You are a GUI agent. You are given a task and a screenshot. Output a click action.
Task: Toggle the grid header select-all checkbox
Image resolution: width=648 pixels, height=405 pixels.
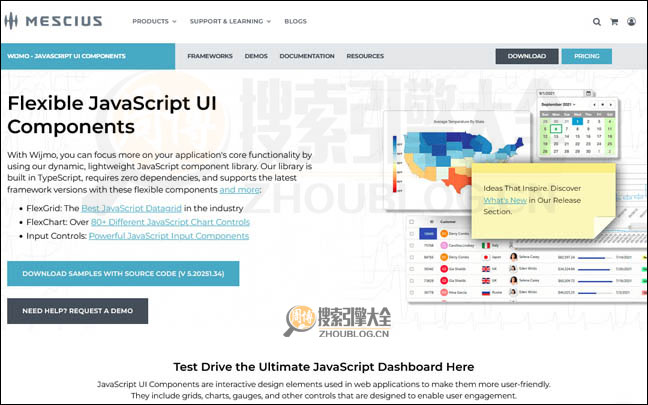pyautogui.click(x=412, y=222)
